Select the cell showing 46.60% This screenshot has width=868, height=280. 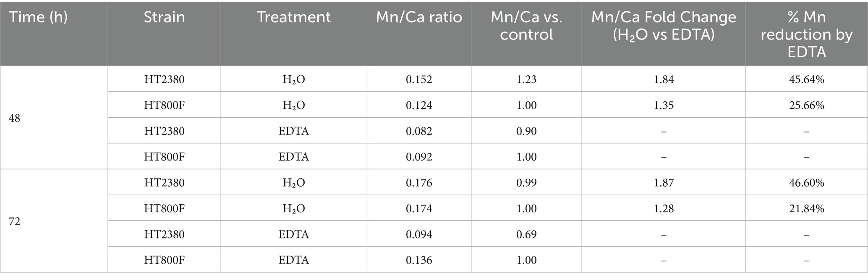[x=806, y=183]
